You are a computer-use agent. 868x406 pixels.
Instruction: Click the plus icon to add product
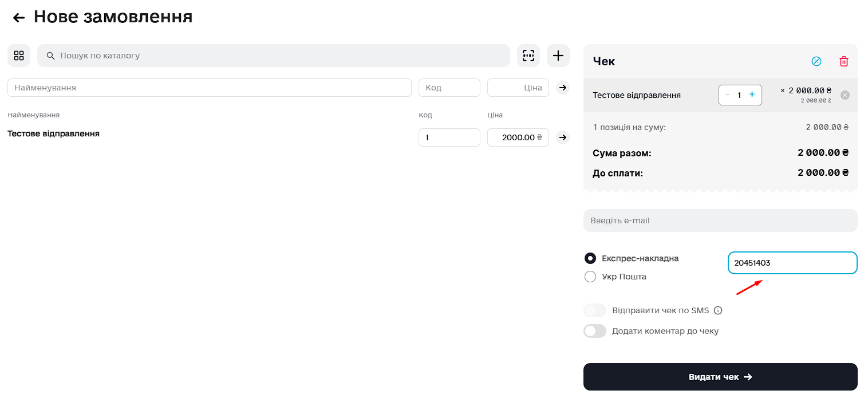558,56
